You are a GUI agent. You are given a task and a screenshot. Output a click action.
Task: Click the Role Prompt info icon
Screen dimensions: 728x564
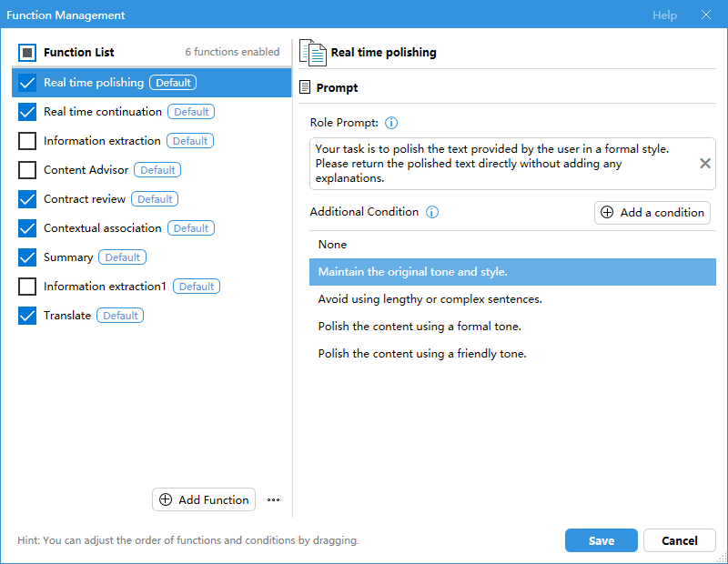[391, 123]
